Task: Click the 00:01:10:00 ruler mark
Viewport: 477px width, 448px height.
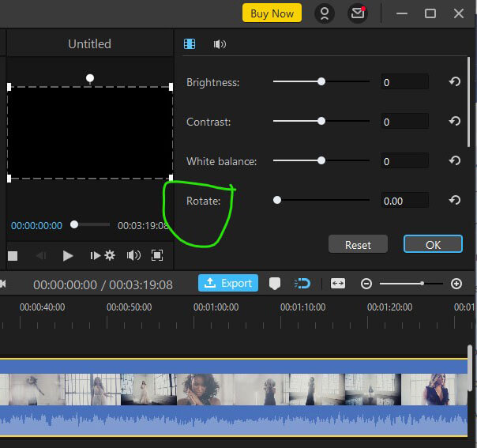Action: coord(302,307)
